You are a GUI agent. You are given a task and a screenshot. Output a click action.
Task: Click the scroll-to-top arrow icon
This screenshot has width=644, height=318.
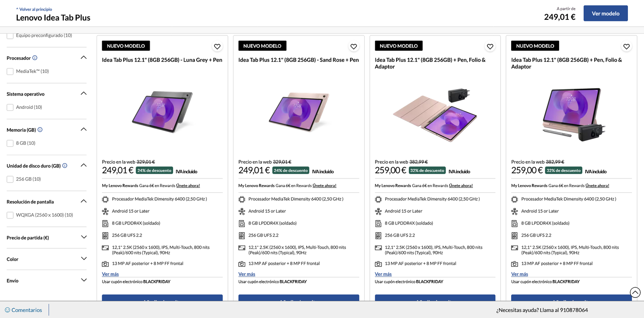click(x=635, y=292)
